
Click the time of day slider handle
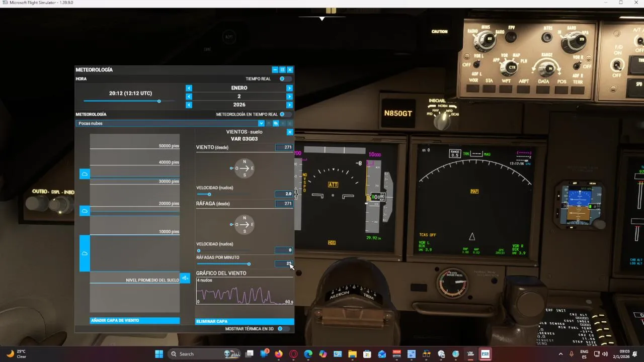coord(159,102)
